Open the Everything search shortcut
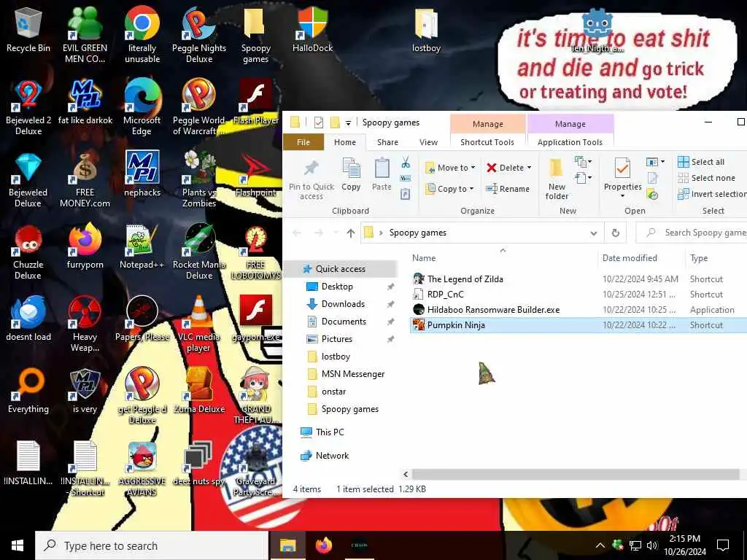Screen dimensions: 747x560 (28, 391)
